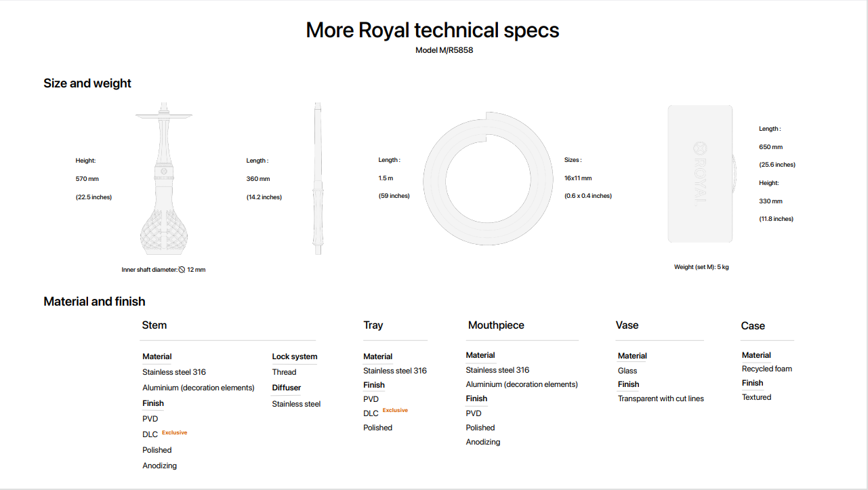The width and height of the screenshot is (868, 490).
Task: Select "Polished" in the Stem column
Action: point(157,450)
